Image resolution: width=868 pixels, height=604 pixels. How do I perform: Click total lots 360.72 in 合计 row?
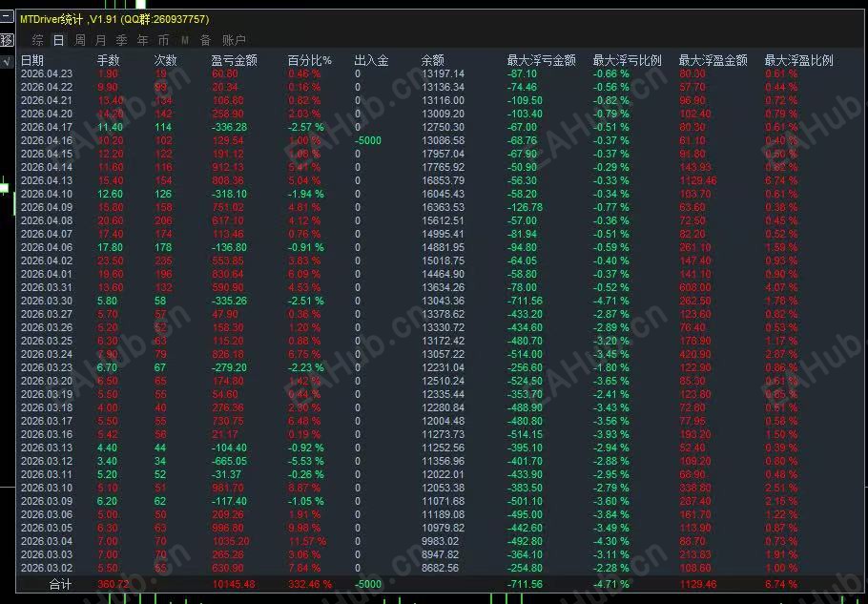point(113,584)
